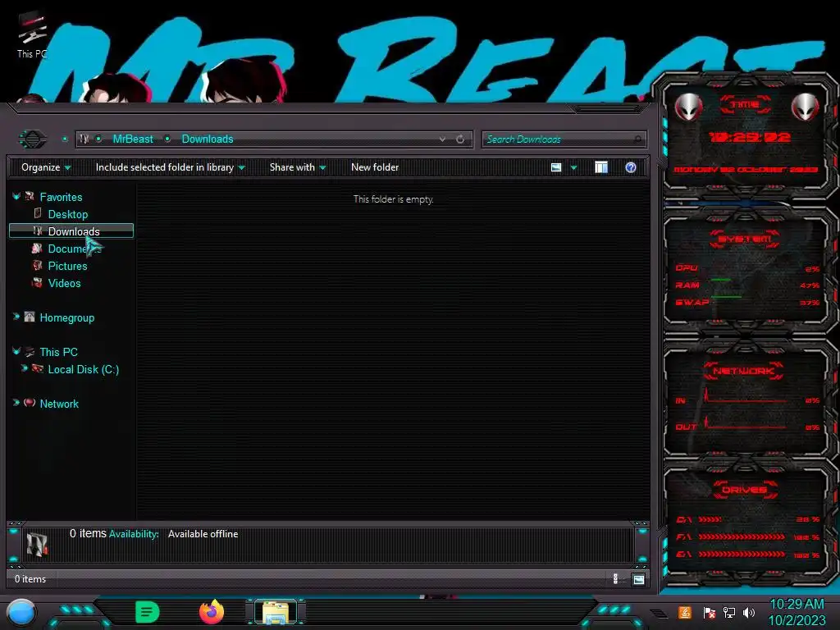This screenshot has width=840, height=630.
Task: Click 'Available offline' text in details pane
Action: pos(203,534)
